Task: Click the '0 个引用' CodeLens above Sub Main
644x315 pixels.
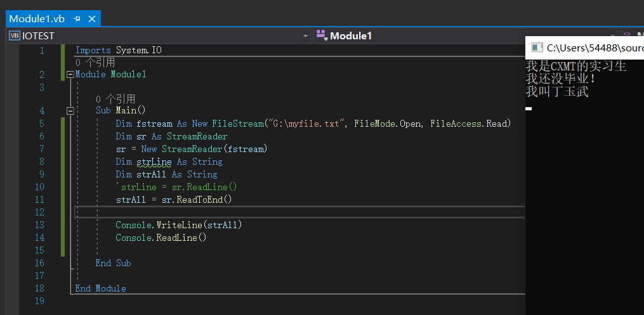Action: pos(115,99)
